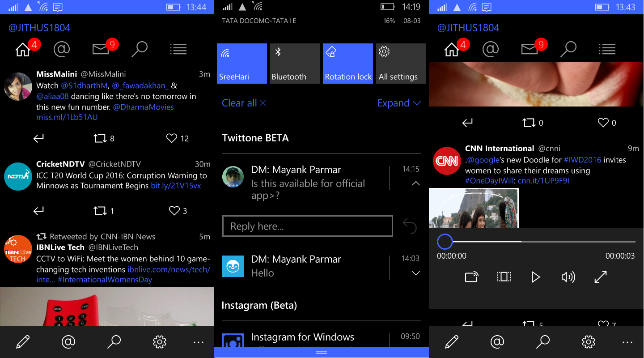The width and height of the screenshot is (644, 358).
Task: Open Messages tab with 9 badge in left screen
Action: (101, 50)
